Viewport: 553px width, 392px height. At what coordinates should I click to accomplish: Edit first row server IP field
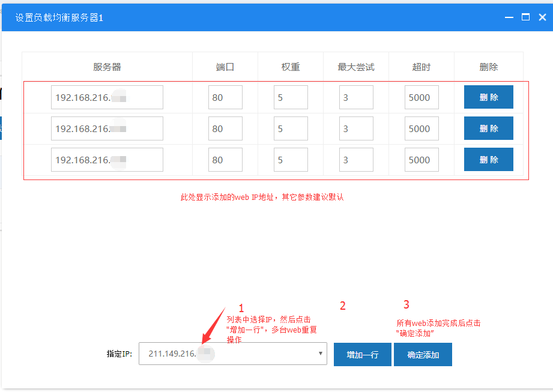pyautogui.click(x=107, y=97)
